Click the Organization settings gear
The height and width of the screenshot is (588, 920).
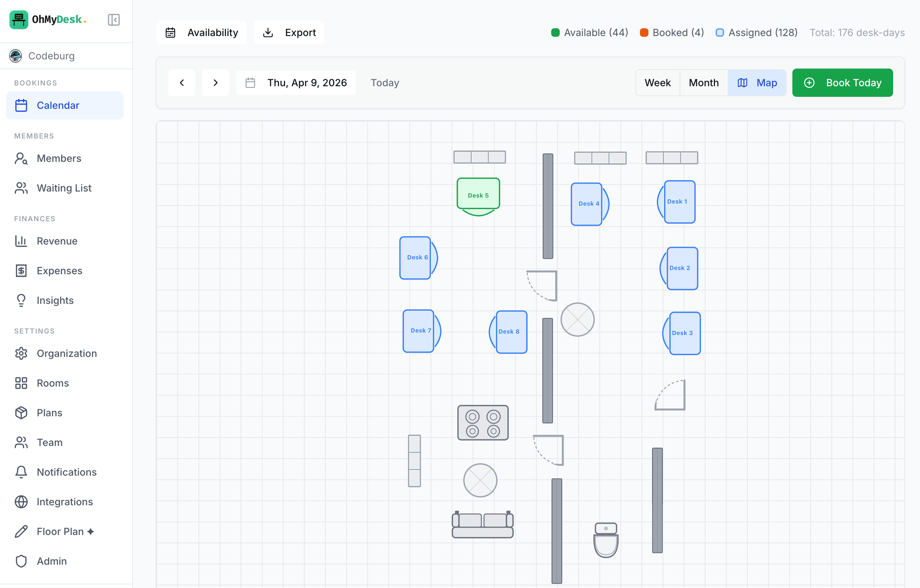[21, 353]
